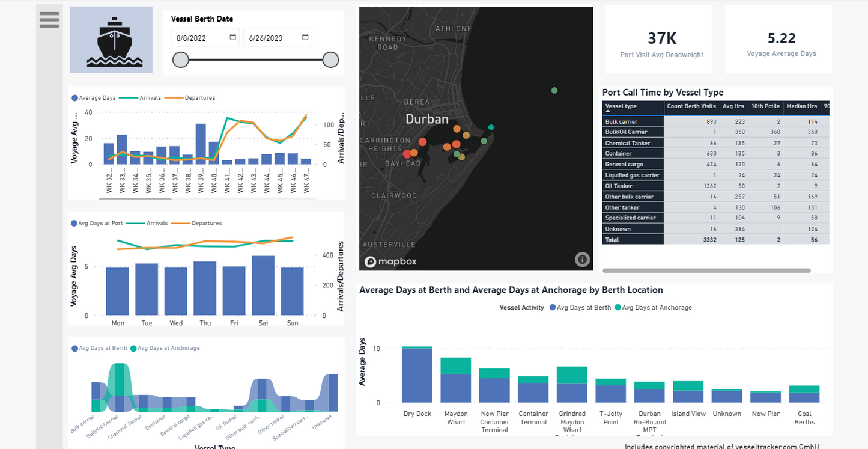Viewport: 868px width, 449px height.
Task: Click the red marker near Bayhead
Action: pos(407,154)
